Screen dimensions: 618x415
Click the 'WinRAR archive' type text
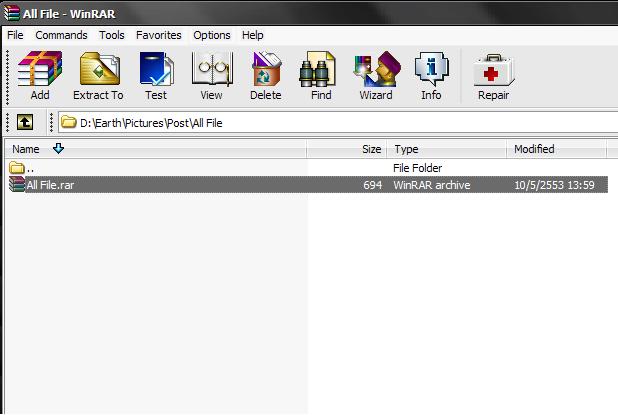[x=432, y=185]
